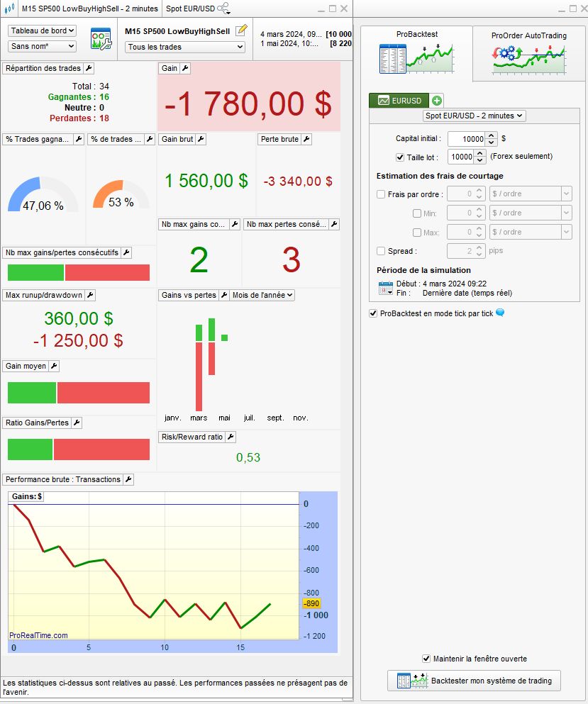Screen dimensions: 588x704
Task: Open wrench icon of % de trades widget
Action: (x=150, y=139)
